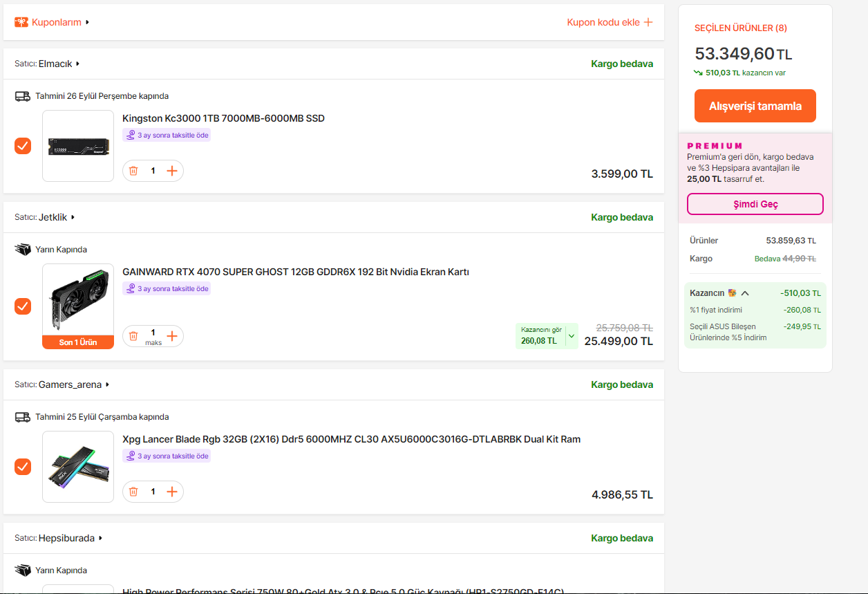Click Yarın Kapıda box icon under Jetklik
Image resolution: width=868 pixels, height=594 pixels.
(x=23, y=250)
